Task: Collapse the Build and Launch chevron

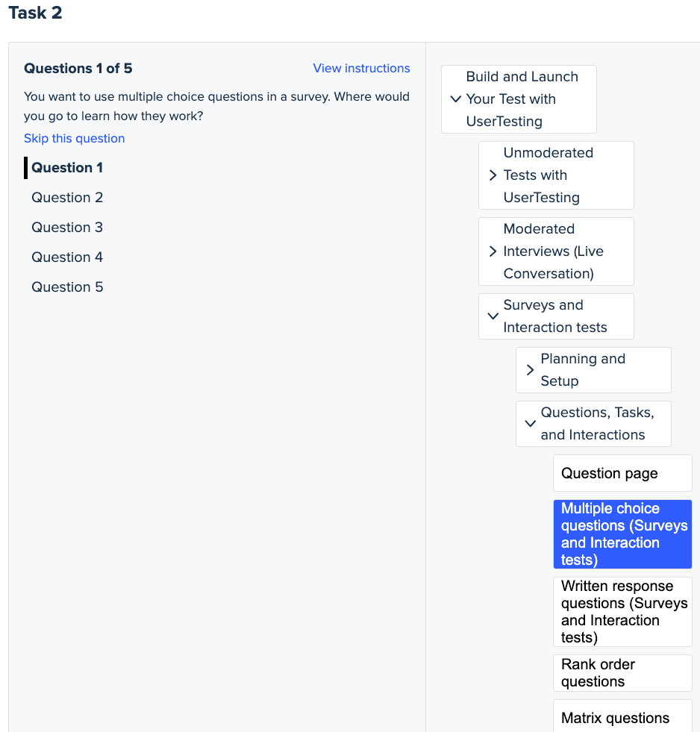Action: (456, 99)
